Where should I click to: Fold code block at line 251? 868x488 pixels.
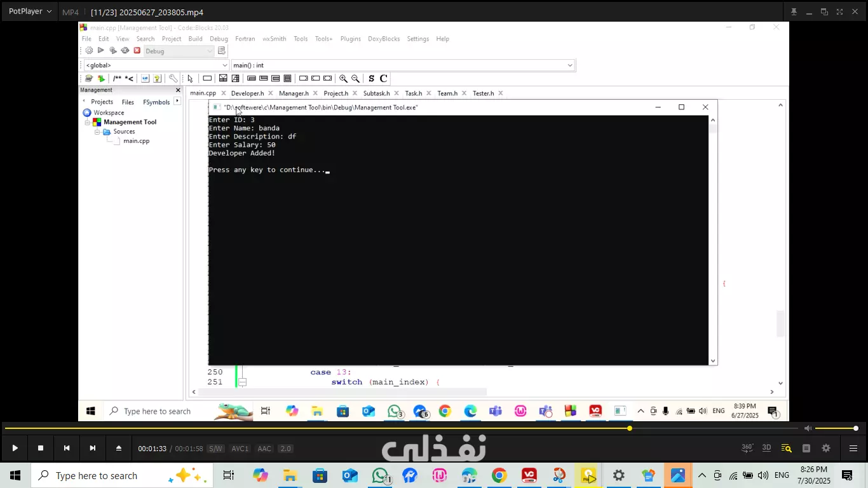tap(243, 382)
